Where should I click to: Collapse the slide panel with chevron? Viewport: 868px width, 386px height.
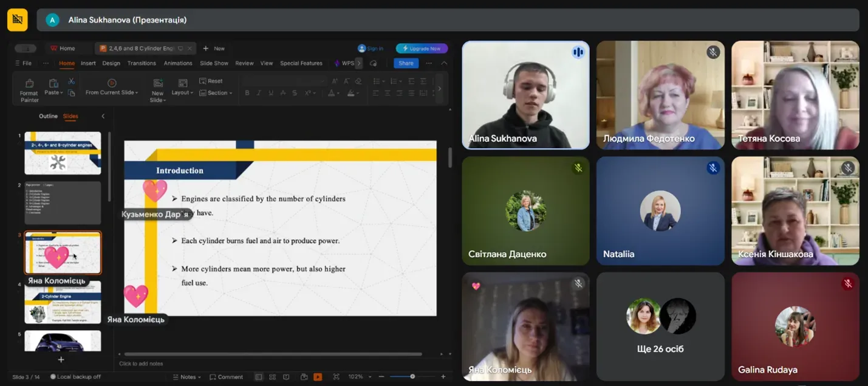[x=103, y=116]
